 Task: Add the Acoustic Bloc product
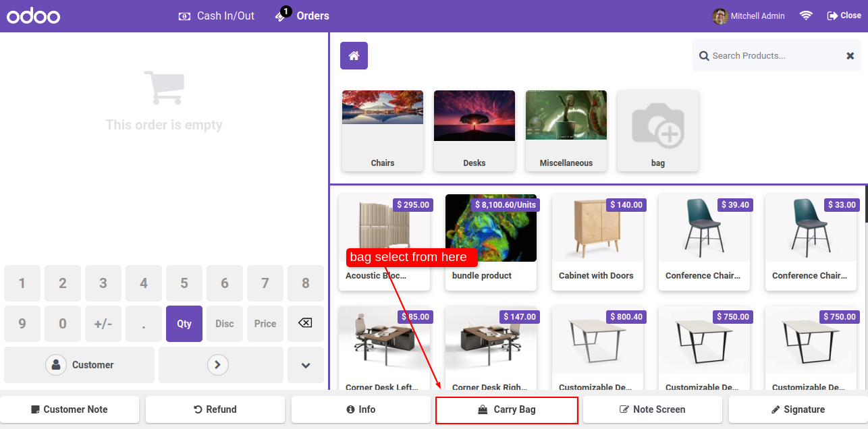point(384,243)
